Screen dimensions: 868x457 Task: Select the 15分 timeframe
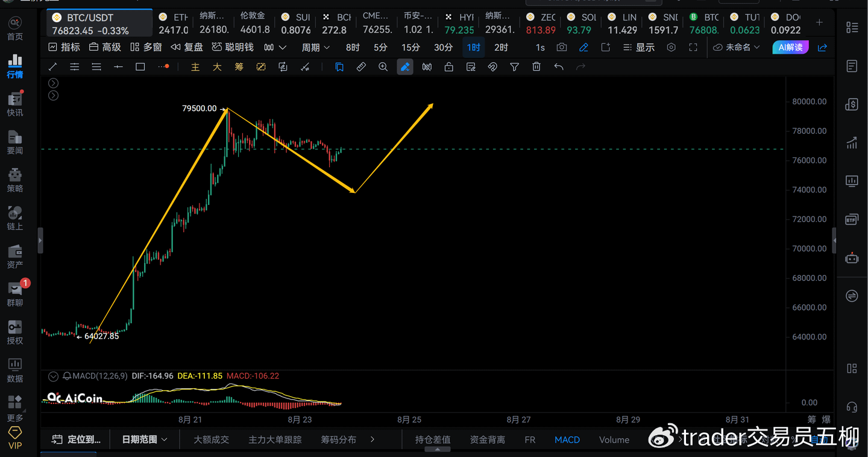pos(410,47)
